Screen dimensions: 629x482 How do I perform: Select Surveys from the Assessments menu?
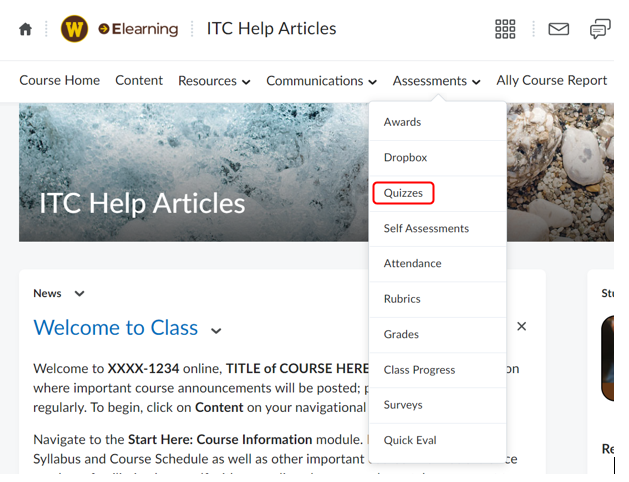pos(438,405)
